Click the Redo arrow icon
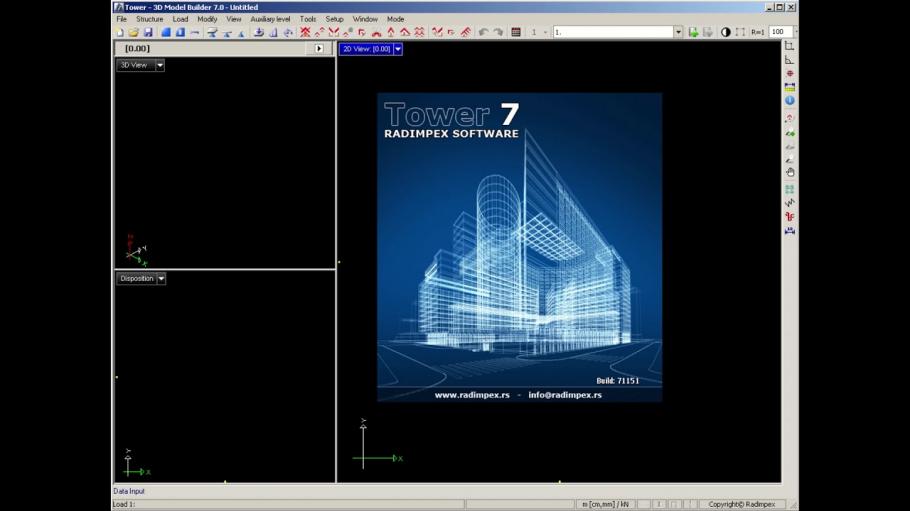The image size is (910, 511). (x=498, y=33)
